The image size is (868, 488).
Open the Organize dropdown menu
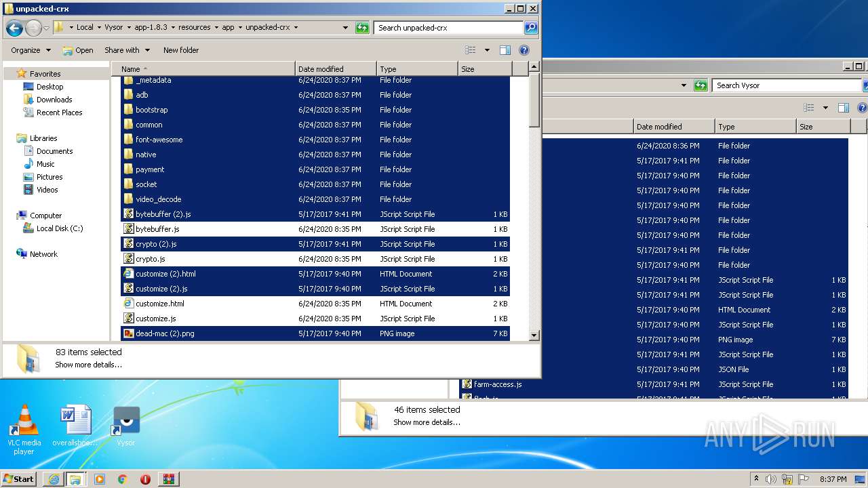31,50
